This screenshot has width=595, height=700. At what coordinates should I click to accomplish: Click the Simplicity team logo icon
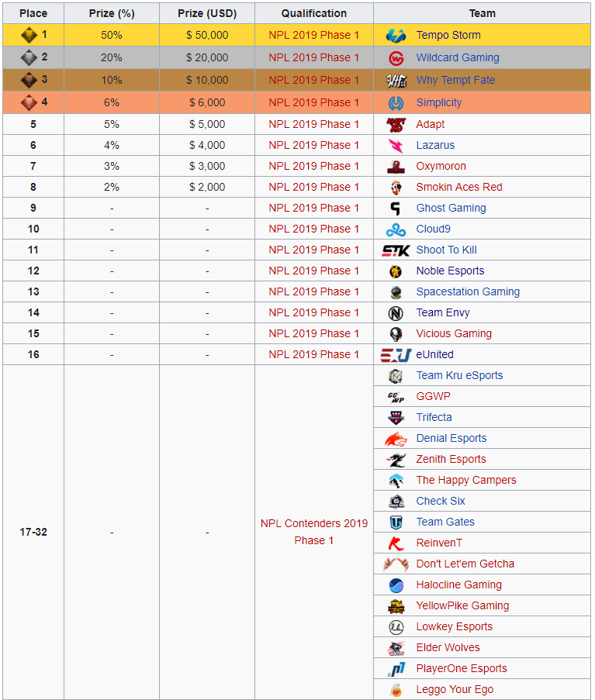coord(396,103)
